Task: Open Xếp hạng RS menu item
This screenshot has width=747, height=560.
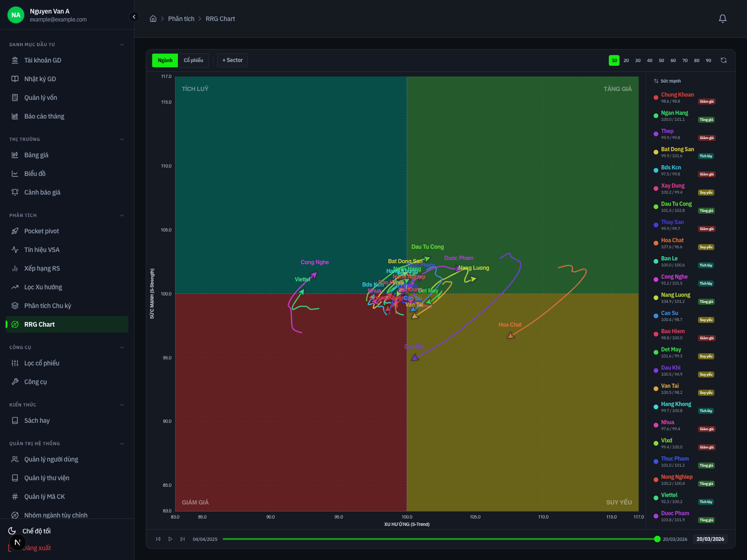Action: [42, 268]
